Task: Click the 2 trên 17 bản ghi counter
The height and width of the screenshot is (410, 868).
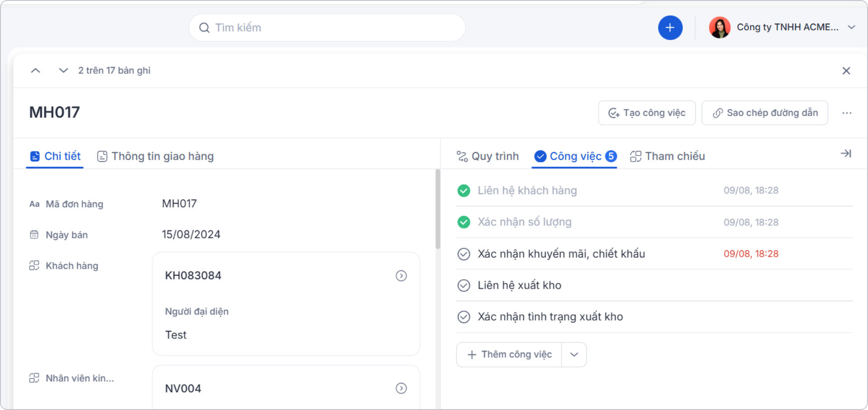Action: 114,71
